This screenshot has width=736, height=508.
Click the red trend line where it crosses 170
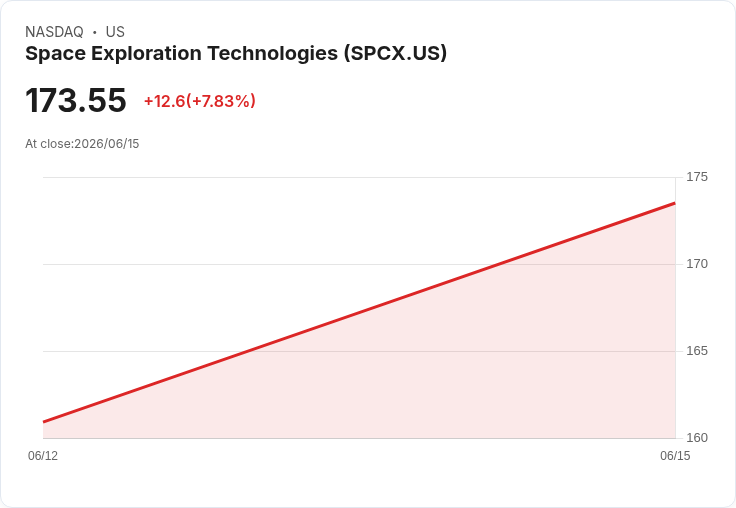pyautogui.click(x=498, y=264)
